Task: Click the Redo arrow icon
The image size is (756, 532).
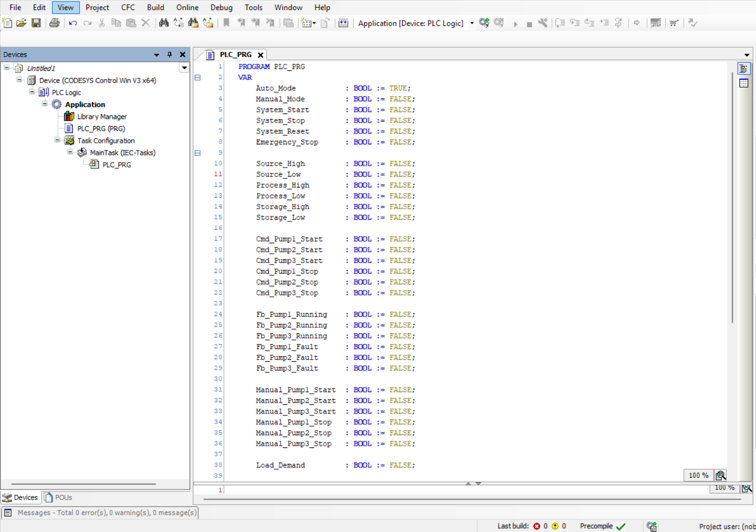Action: click(87, 23)
